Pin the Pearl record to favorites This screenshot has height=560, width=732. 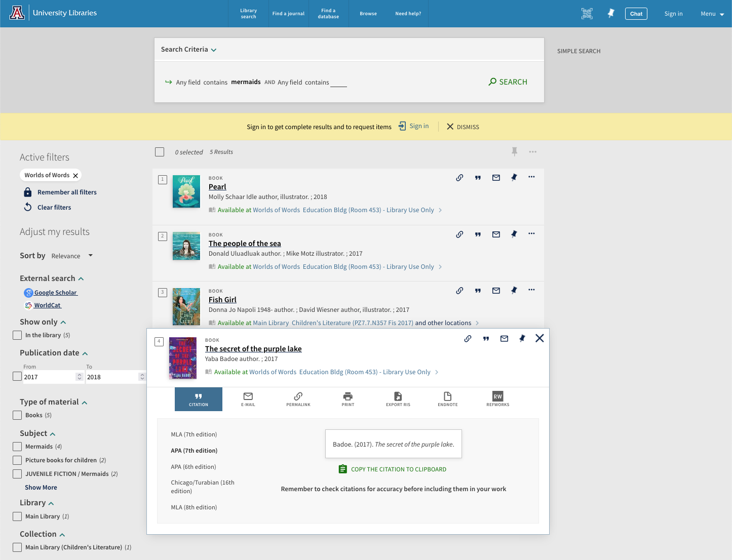coord(514,178)
